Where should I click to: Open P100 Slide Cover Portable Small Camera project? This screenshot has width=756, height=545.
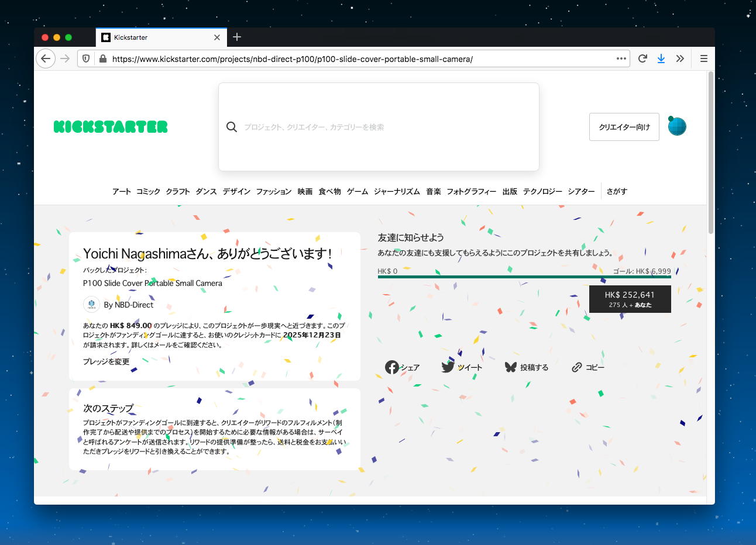pyautogui.click(x=153, y=283)
